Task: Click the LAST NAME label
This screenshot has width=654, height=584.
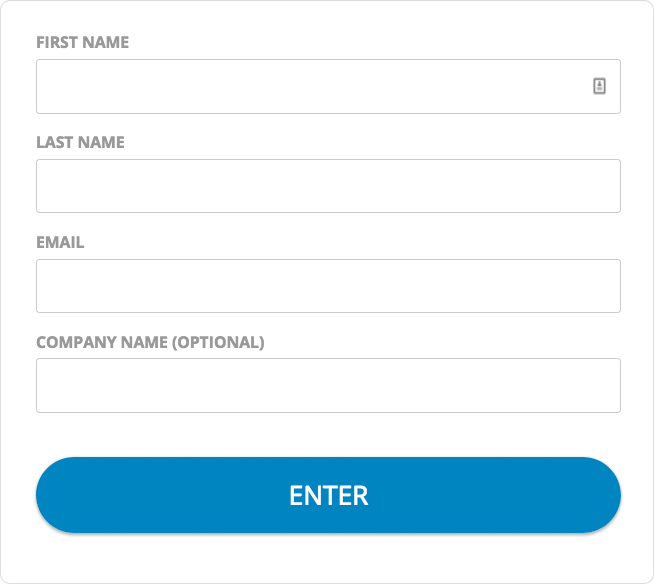Action: pyautogui.click(x=80, y=142)
